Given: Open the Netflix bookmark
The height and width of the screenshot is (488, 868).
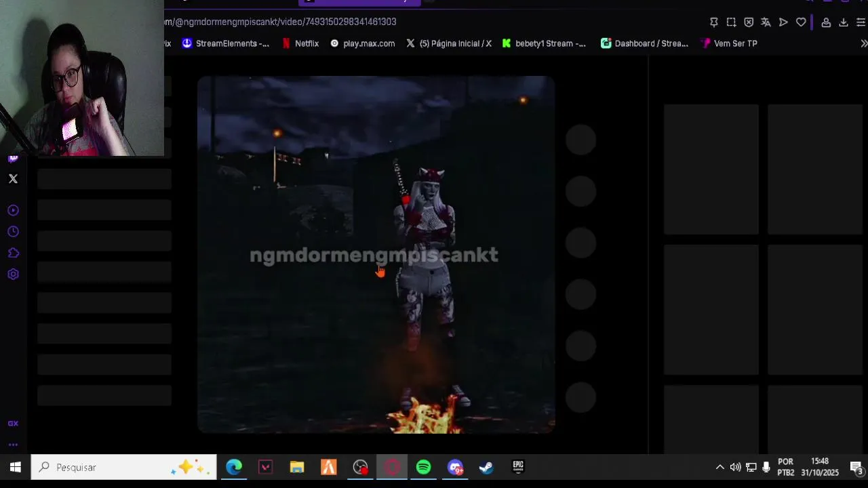Looking at the screenshot, I should point(300,43).
